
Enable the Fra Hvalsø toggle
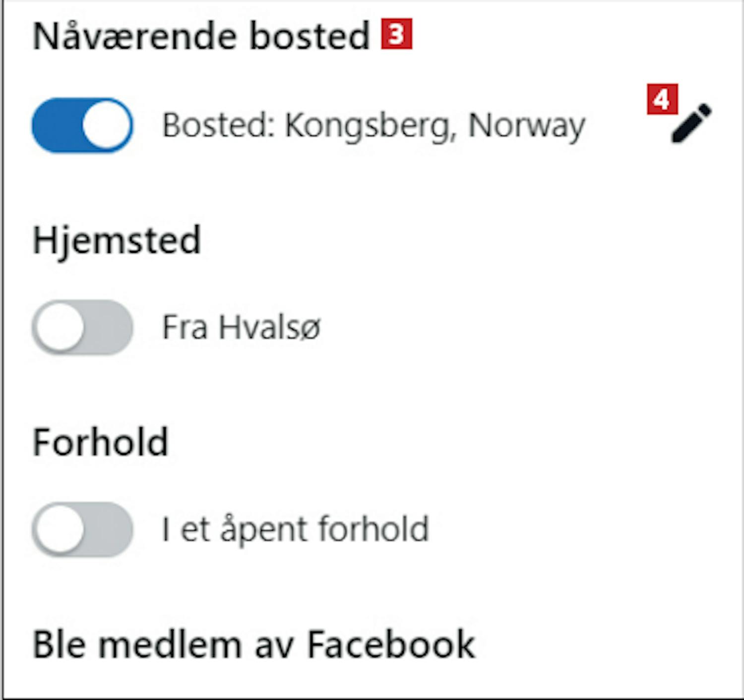point(82,327)
